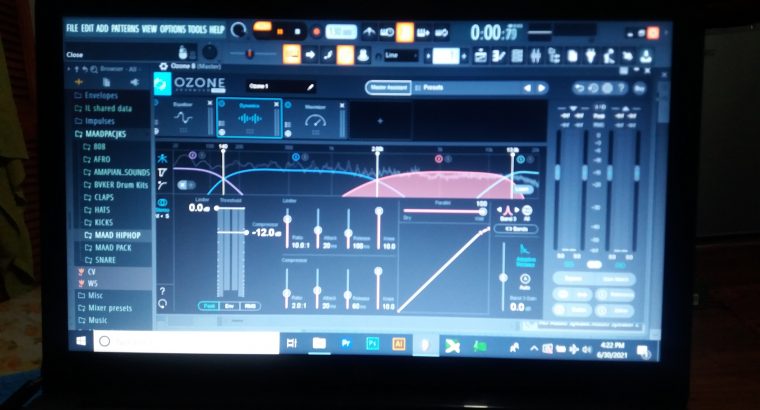Screen dimensions: 760x410
Task: Click the limiter Ratio slider 10.0:1
Action: pos(287,227)
